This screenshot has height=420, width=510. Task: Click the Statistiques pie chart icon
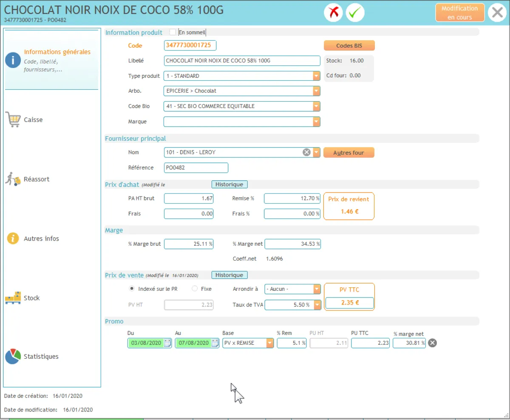pos(13,356)
